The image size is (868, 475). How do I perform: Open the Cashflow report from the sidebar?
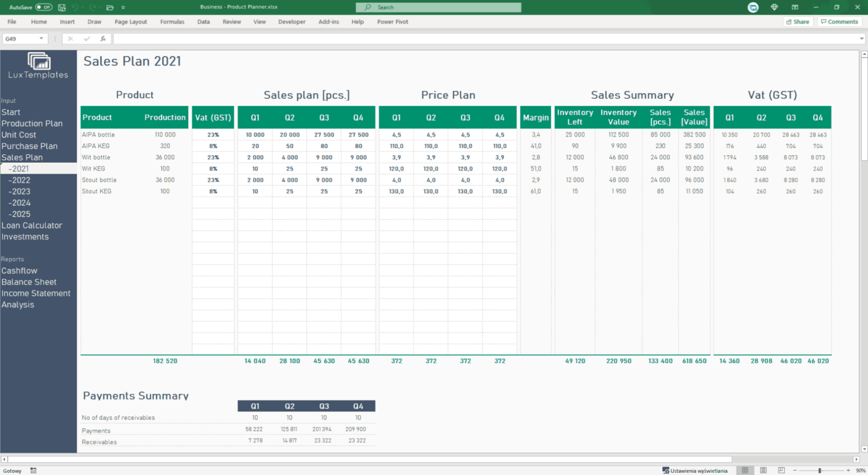[x=19, y=271]
